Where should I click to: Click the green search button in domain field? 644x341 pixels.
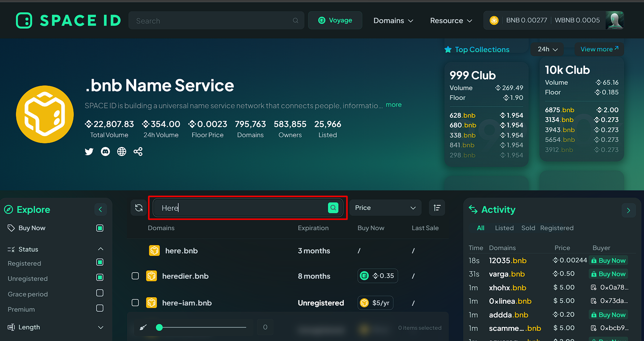[x=333, y=208]
